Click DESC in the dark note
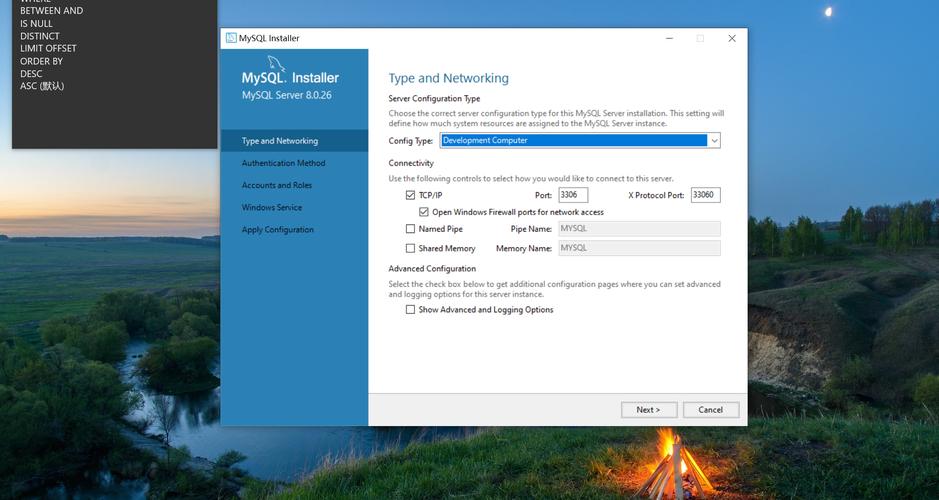Viewport: 939px width, 500px height. coord(31,74)
